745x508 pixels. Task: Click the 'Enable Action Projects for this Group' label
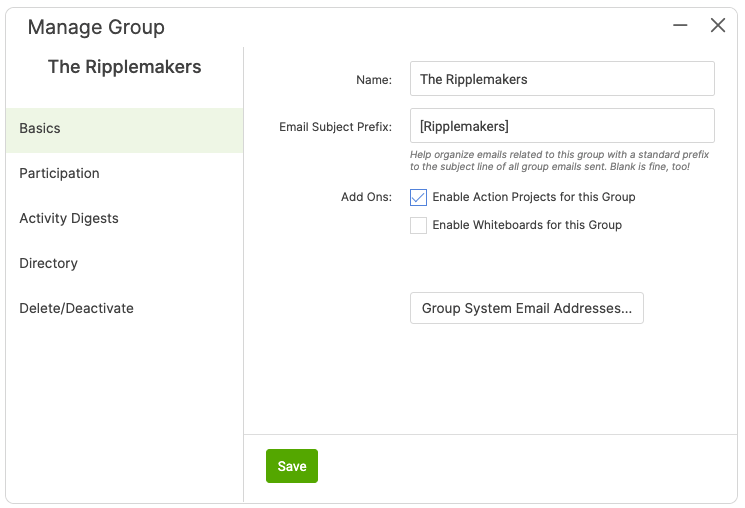[x=533, y=198]
